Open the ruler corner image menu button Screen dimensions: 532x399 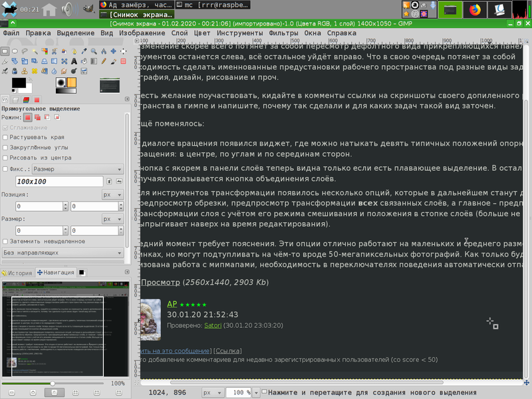[137, 41]
